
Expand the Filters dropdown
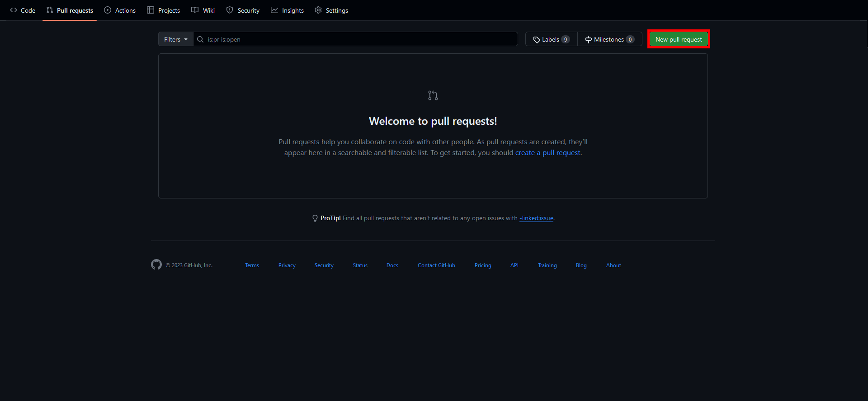coord(175,39)
